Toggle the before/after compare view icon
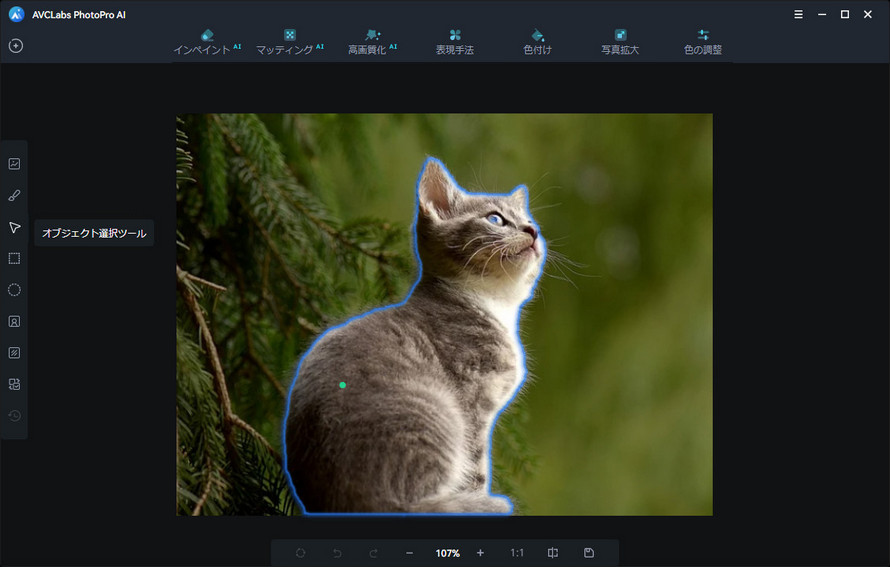This screenshot has width=890, height=567. (x=553, y=553)
